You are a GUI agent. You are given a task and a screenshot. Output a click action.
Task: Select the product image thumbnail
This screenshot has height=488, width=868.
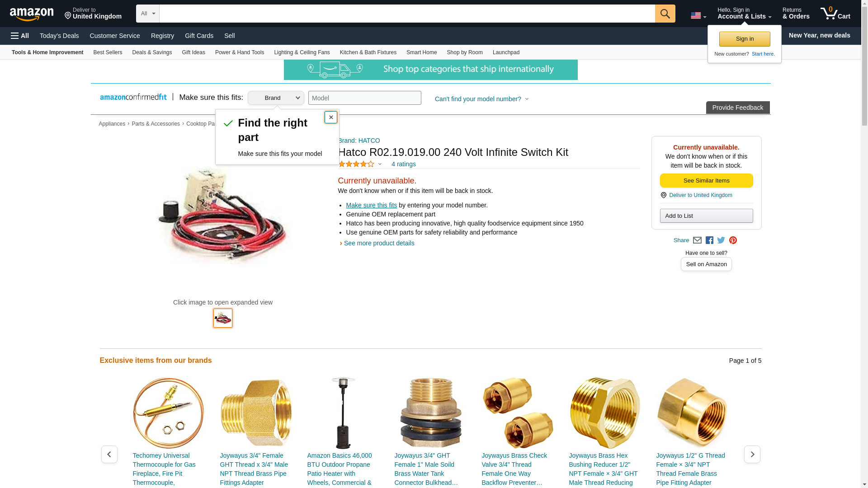223,318
